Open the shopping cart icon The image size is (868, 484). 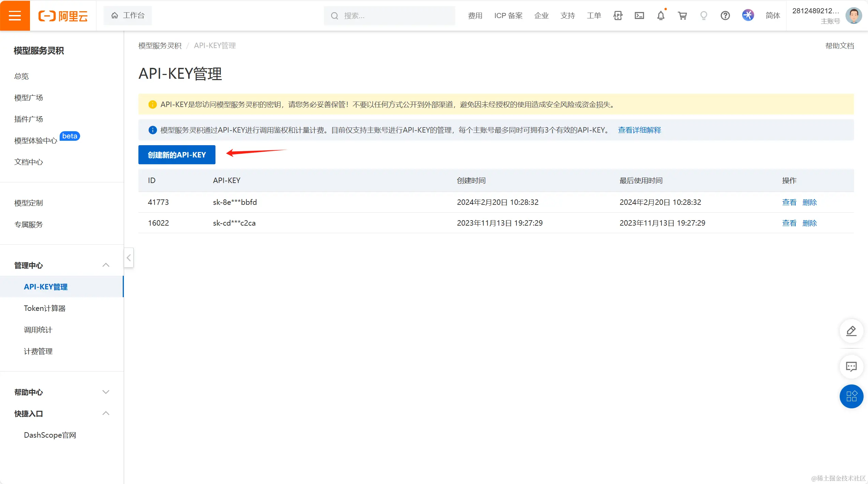(x=682, y=15)
